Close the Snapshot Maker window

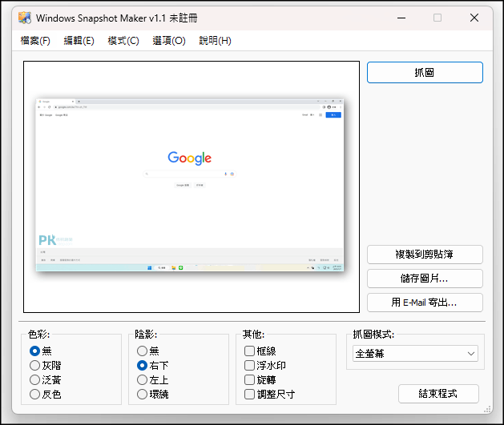click(x=474, y=18)
